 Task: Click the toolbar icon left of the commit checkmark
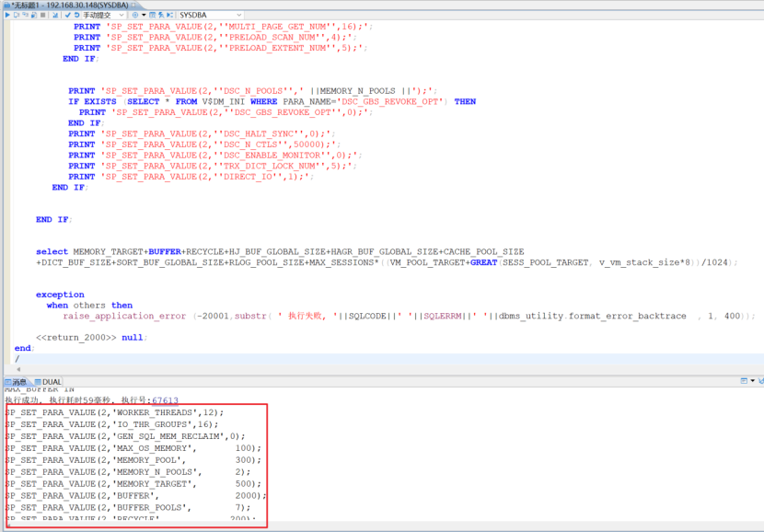(55, 15)
